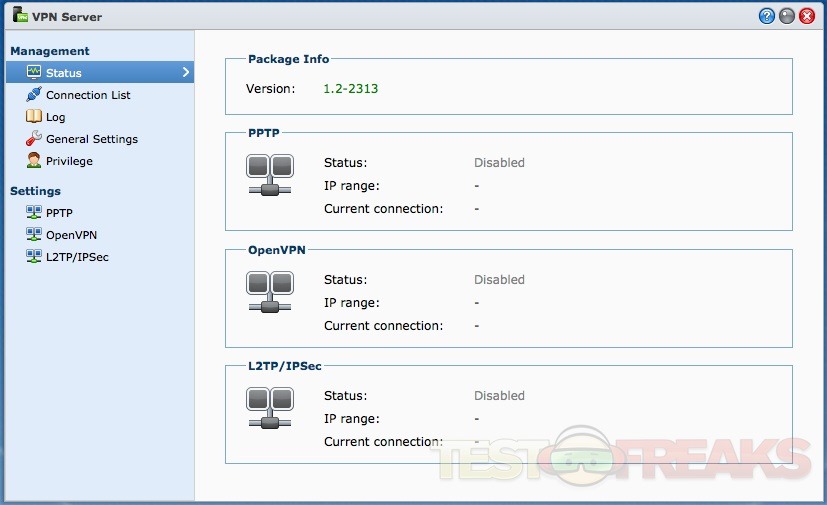Viewport: 827px width, 505px height.
Task: Click the OpenVPN server status icon
Action: (269, 292)
